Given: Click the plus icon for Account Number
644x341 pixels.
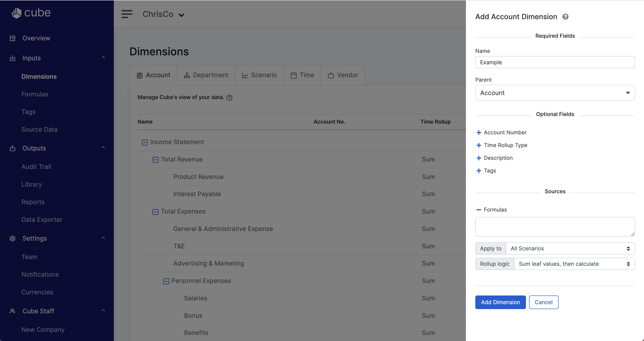Looking at the screenshot, I should click(478, 133).
